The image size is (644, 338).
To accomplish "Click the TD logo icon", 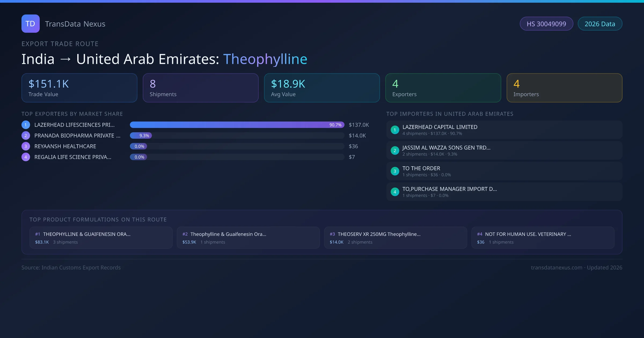I will pyautogui.click(x=30, y=24).
